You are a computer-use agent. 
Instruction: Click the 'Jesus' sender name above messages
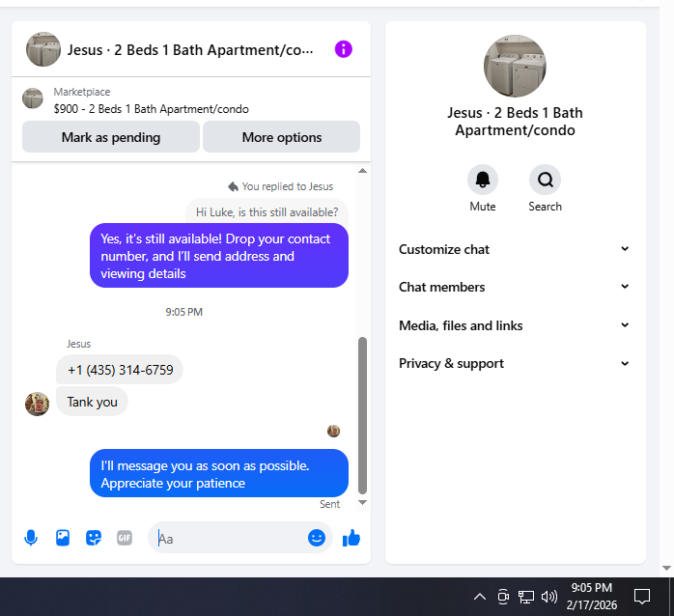[78, 344]
